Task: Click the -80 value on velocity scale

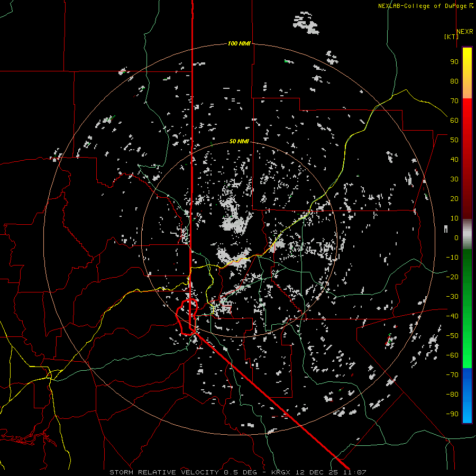Action: [452, 395]
